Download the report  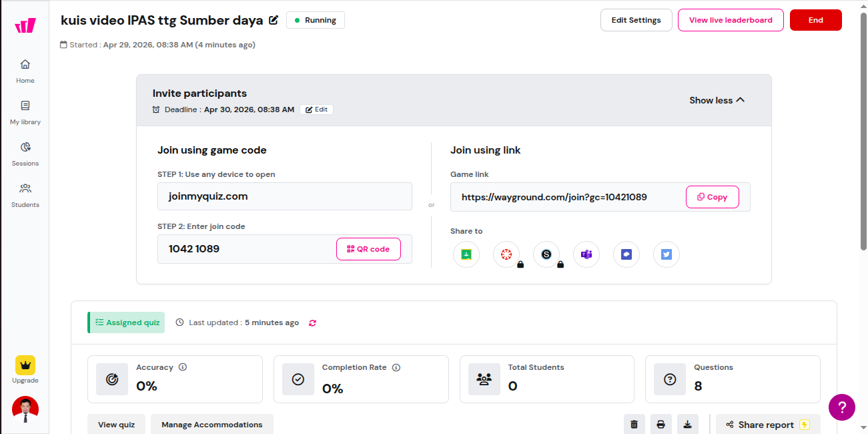pos(687,425)
